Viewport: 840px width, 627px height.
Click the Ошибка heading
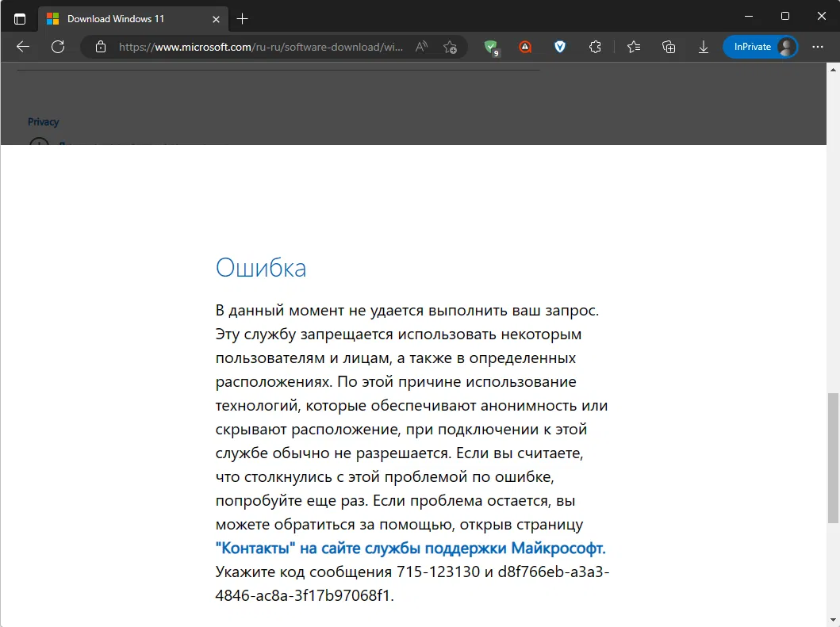tap(261, 267)
